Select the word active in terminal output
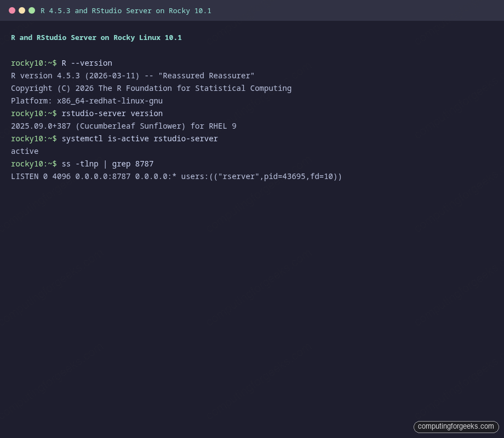Screen dimensions: 504x438 pos(25,151)
